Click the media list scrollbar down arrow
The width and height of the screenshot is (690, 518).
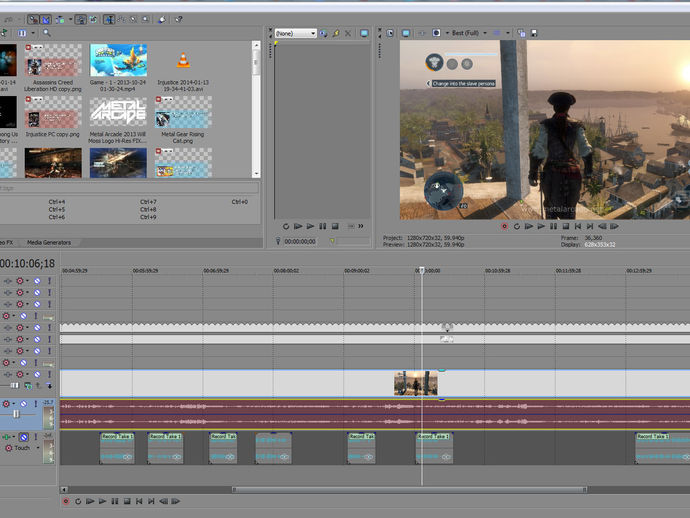tap(256, 173)
